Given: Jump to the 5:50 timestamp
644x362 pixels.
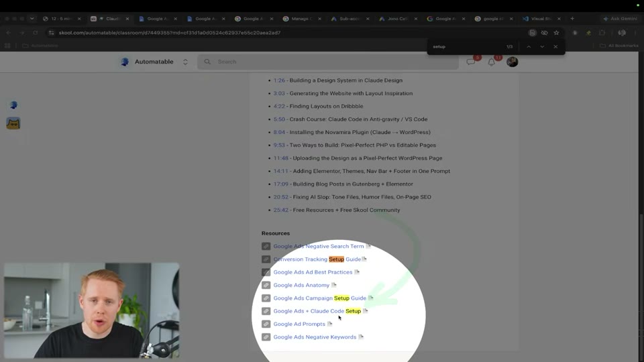Looking at the screenshot, I should 279,119.
